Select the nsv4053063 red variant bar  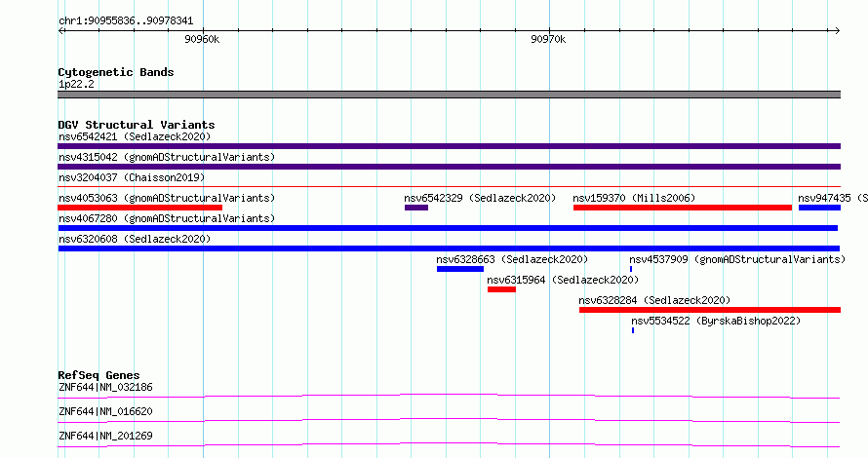(140, 208)
